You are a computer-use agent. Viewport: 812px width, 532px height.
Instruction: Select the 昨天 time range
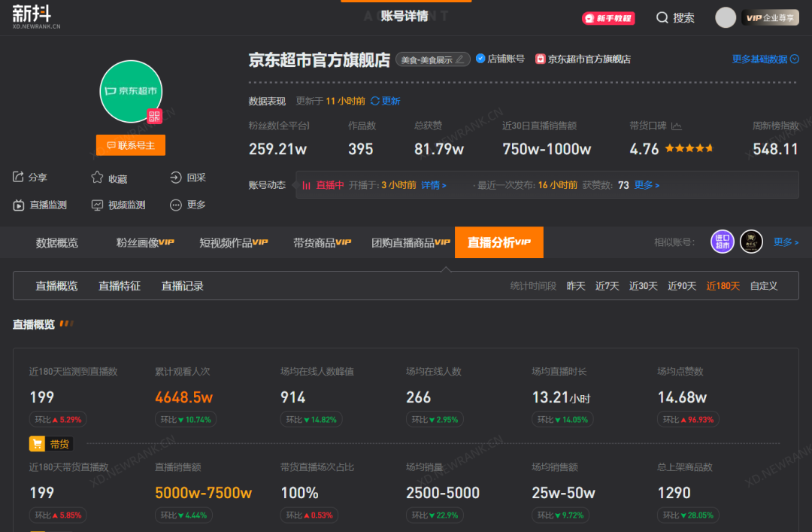click(576, 286)
